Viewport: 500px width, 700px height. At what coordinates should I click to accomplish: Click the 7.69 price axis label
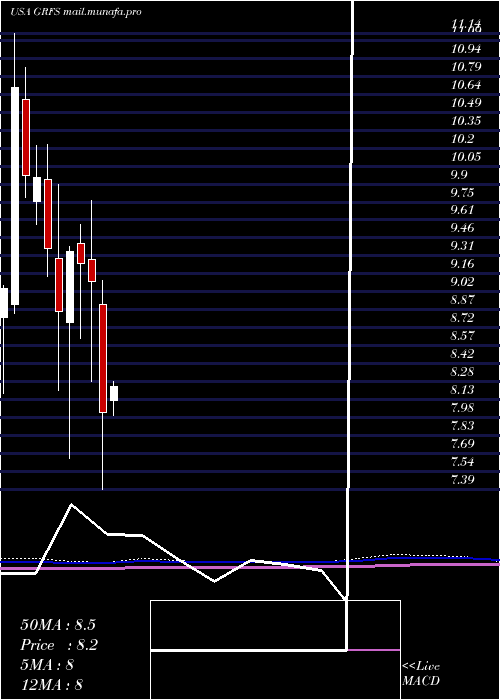click(462, 443)
